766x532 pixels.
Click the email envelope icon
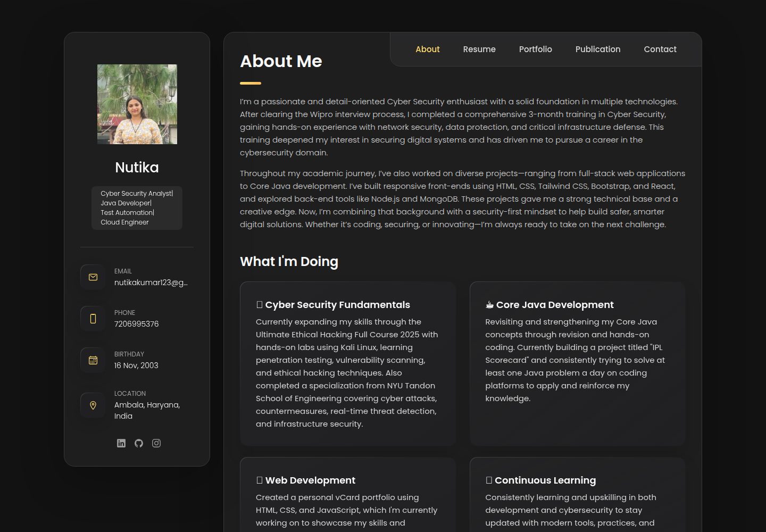click(93, 277)
